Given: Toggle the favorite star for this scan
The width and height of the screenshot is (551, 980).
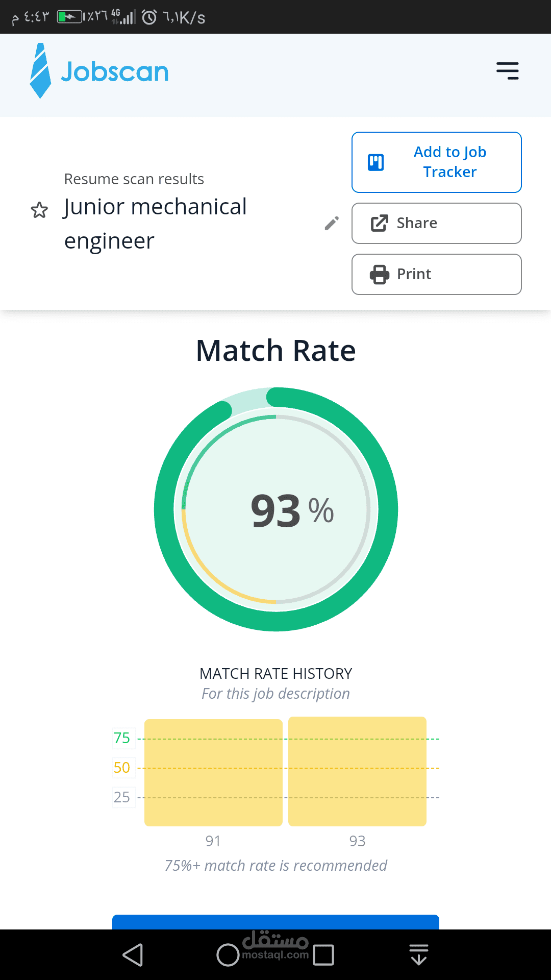Looking at the screenshot, I should click(39, 210).
